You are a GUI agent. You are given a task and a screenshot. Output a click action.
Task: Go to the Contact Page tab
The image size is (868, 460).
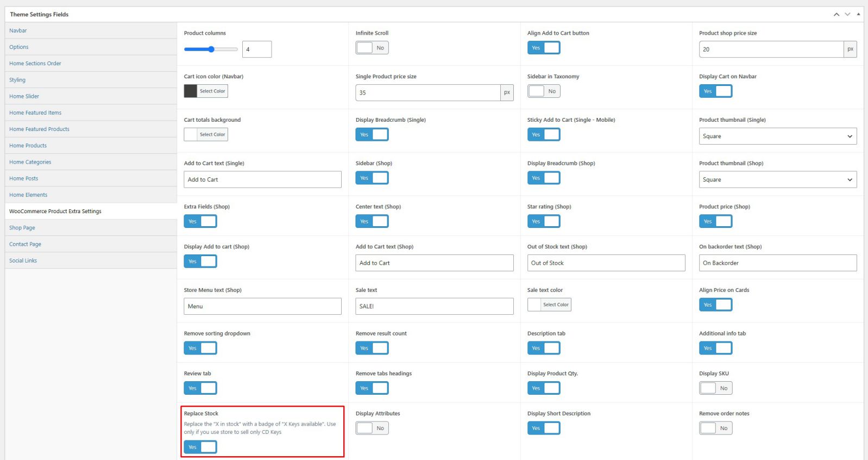tap(91, 244)
